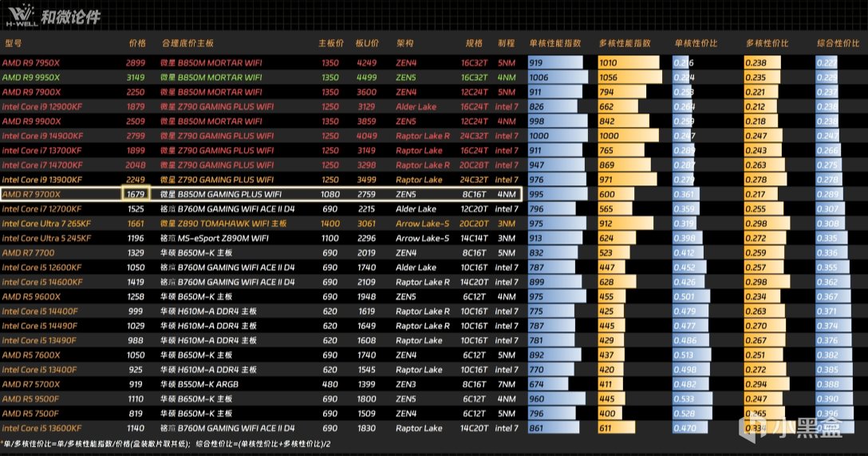
Task: Select the AMD R7 7700 model name
Action: 28,252
